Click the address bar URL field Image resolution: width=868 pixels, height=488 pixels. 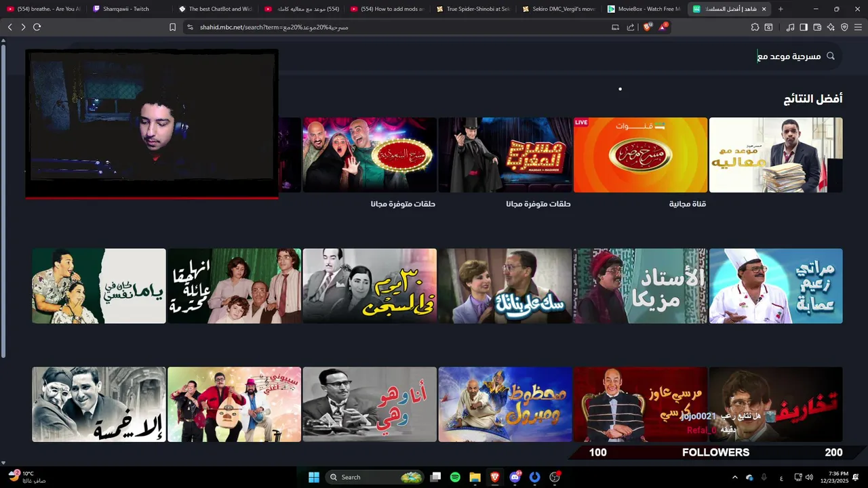[x=400, y=27]
